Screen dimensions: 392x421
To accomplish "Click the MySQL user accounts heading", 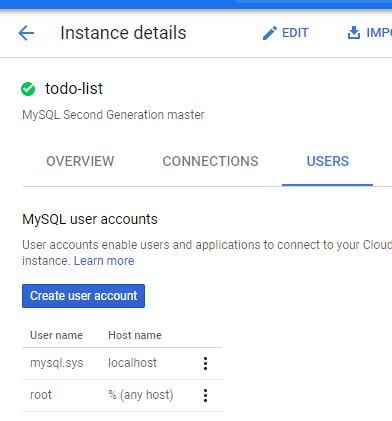I will (x=90, y=219).
